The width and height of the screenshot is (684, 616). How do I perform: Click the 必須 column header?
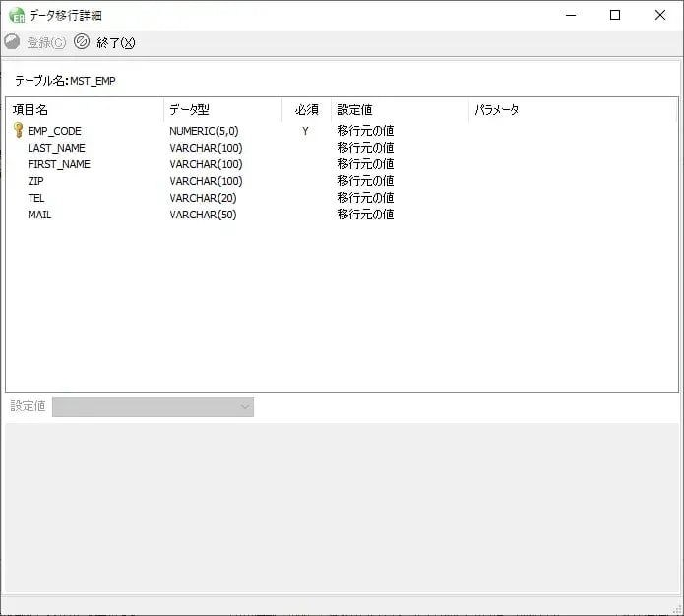click(x=306, y=110)
